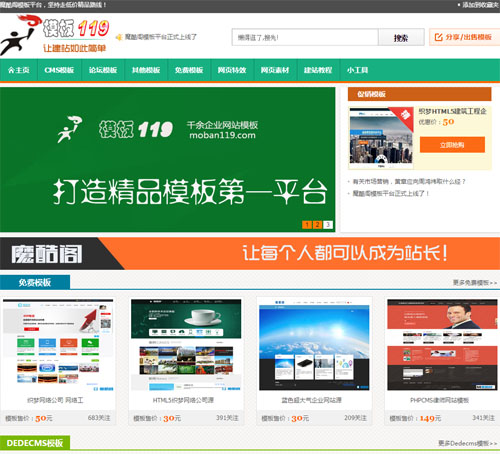This screenshot has width=500, height=454.
Task: Click the search input field
Action: (x=305, y=37)
